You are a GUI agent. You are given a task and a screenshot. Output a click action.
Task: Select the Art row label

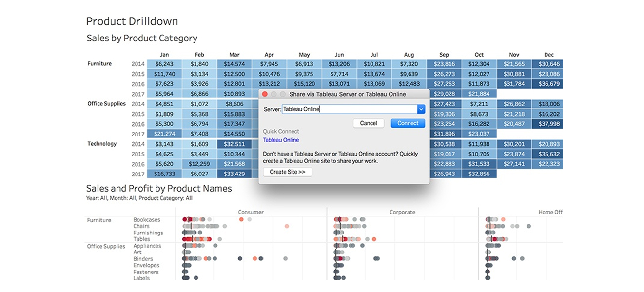(137, 253)
